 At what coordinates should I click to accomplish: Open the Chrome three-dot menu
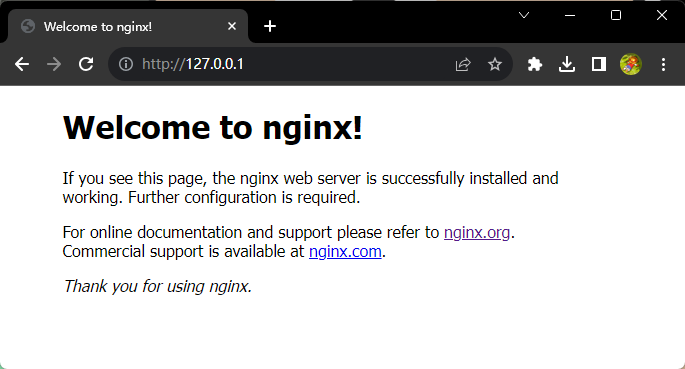[x=663, y=65]
